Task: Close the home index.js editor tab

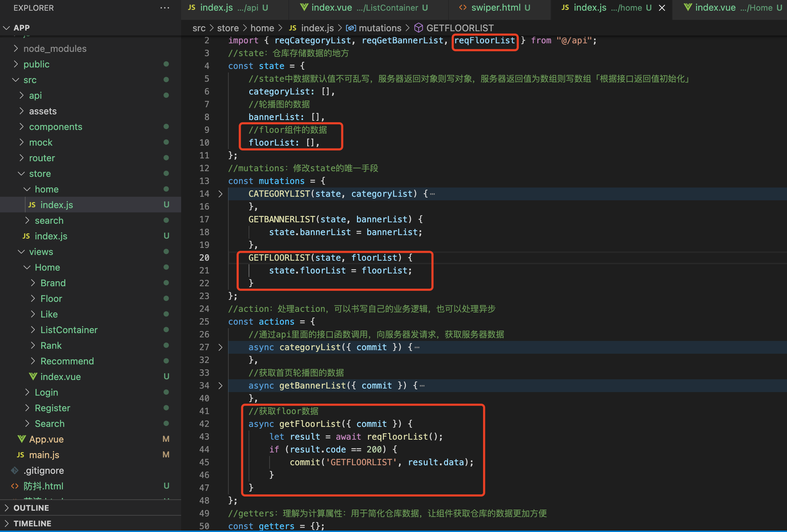Action: (662, 8)
